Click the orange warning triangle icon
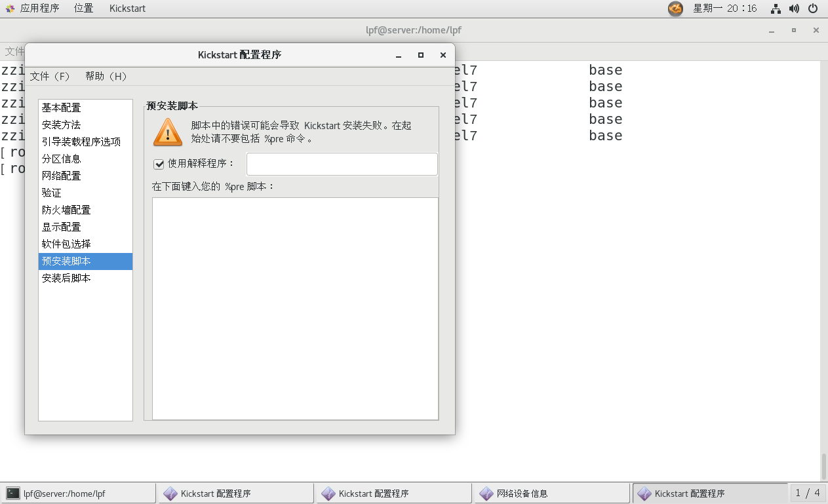The width and height of the screenshot is (828, 504). [168, 132]
